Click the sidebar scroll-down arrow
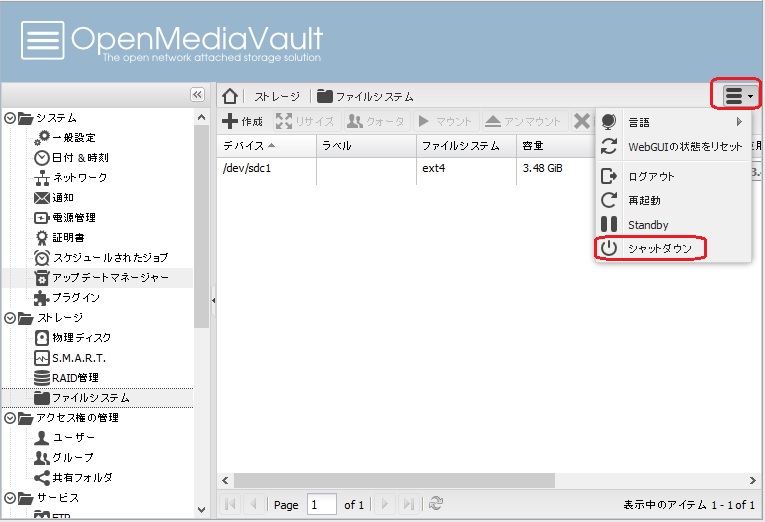 [201, 510]
